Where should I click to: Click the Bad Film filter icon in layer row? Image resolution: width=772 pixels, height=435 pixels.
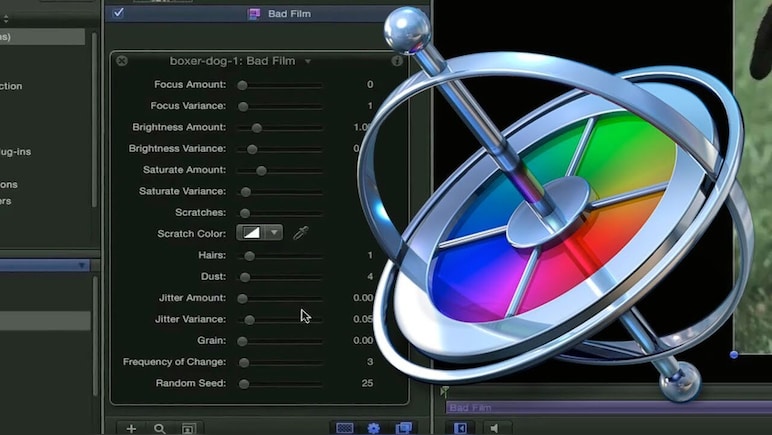pyautogui.click(x=255, y=14)
